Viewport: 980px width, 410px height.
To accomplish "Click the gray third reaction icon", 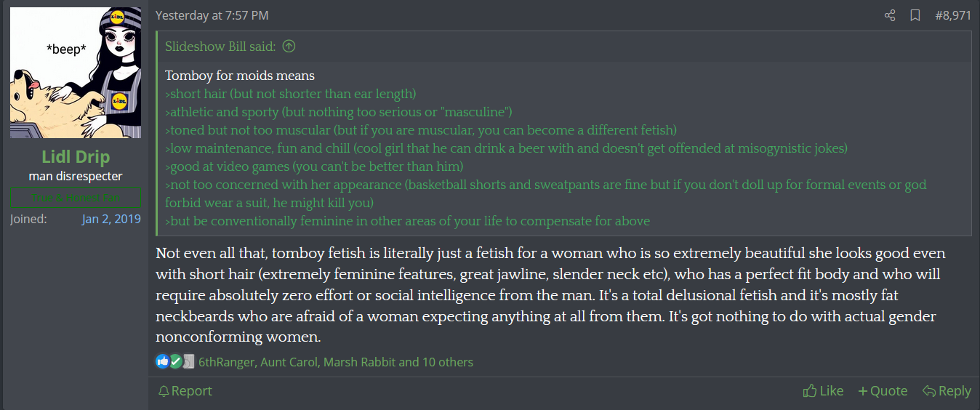I will pos(188,361).
